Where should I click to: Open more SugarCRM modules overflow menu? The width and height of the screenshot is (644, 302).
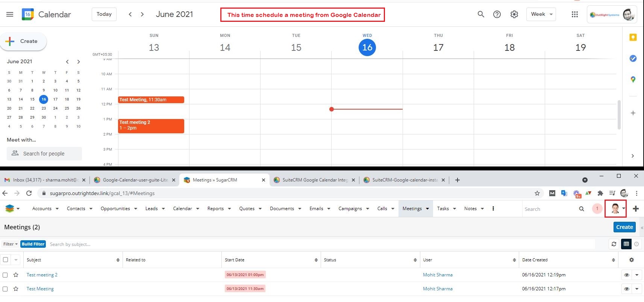(x=493, y=209)
